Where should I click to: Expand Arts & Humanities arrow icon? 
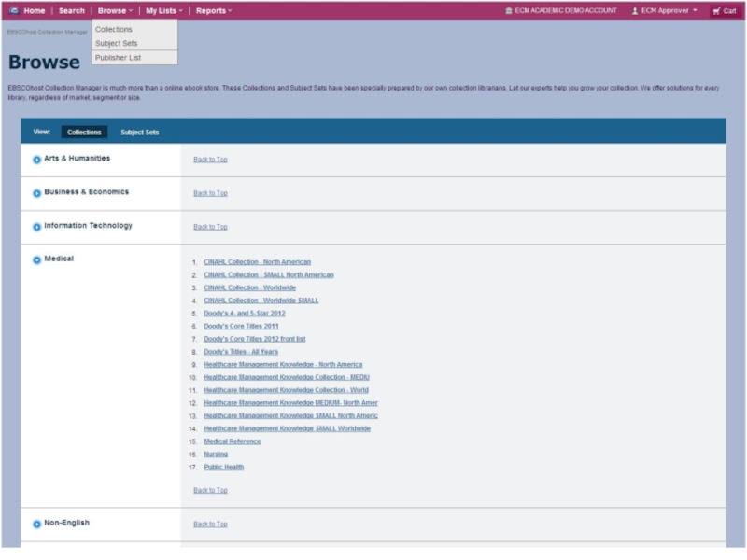37,160
